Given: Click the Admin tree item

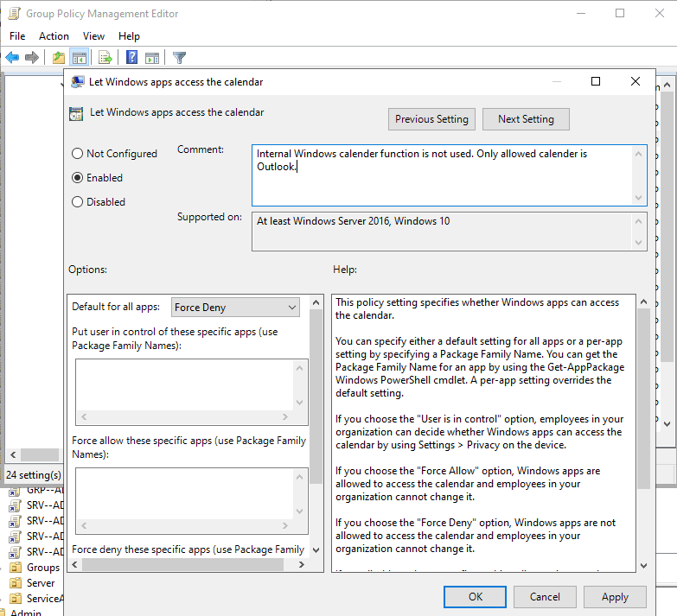Looking at the screenshot, I should (26, 613).
